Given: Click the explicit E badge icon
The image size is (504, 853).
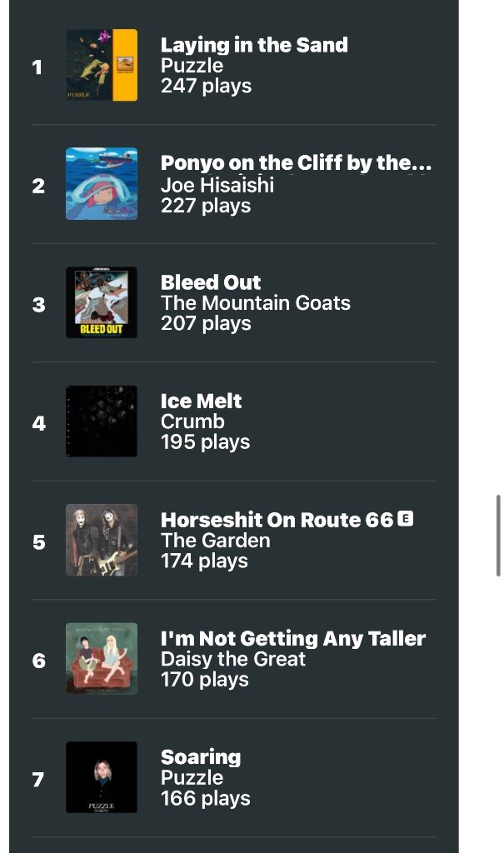Looking at the screenshot, I should click(x=405, y=518).
